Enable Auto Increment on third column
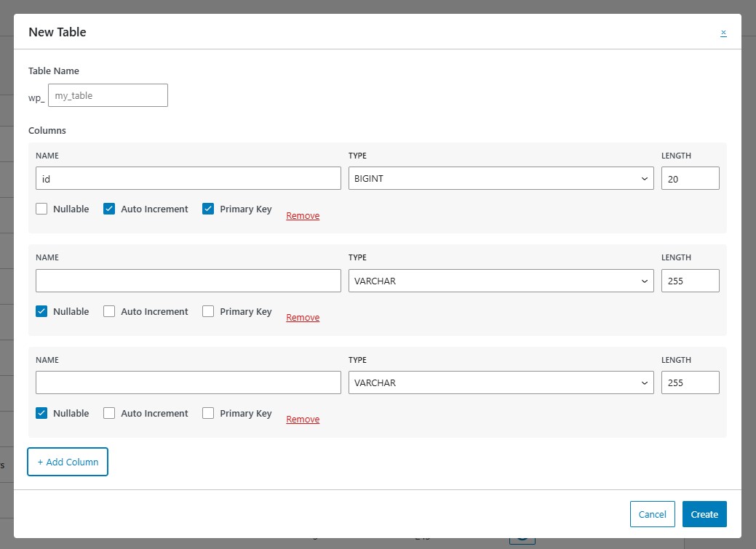The image size is (756, 549). (x=109, y=413)
